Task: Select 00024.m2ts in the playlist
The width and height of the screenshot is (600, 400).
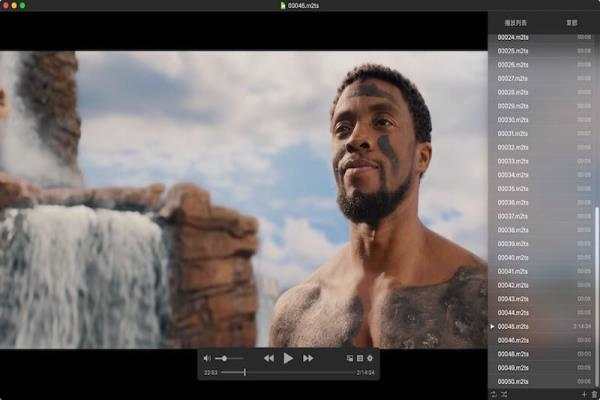Action: pos(541,38)
